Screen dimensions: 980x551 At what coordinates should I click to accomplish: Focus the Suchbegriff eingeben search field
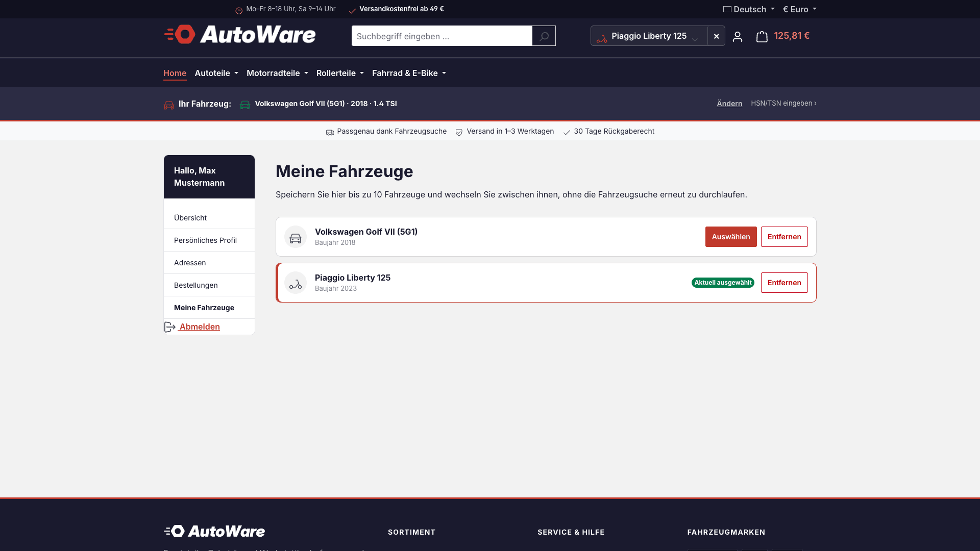(442, 36)
